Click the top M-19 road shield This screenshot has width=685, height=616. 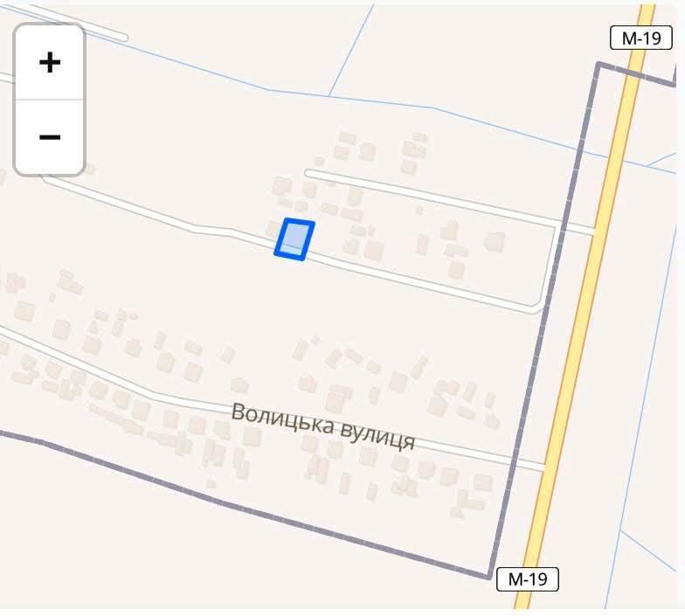click(641, 38)
